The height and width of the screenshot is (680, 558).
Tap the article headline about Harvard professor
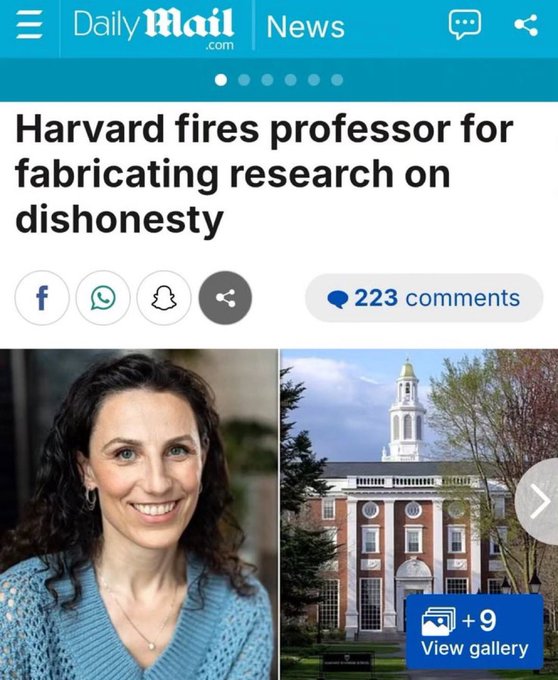click(264, 173)
